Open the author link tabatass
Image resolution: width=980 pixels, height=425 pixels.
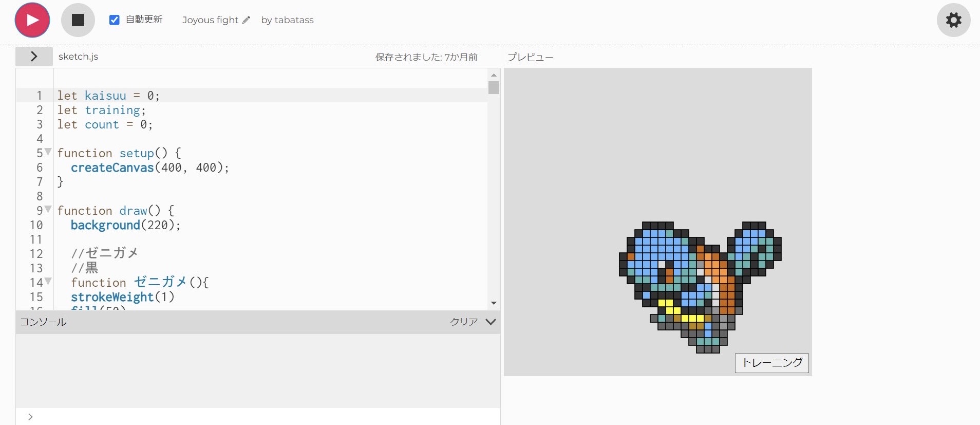coord(294,20)
